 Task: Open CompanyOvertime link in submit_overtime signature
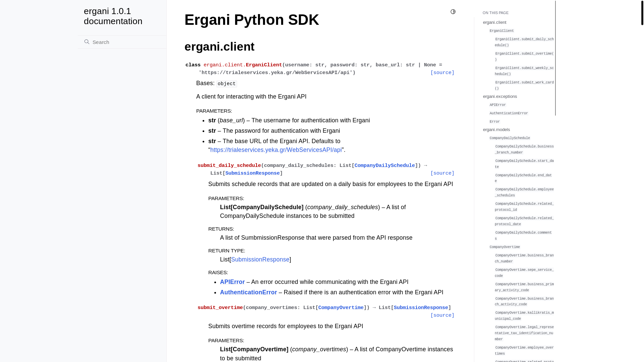341,308
